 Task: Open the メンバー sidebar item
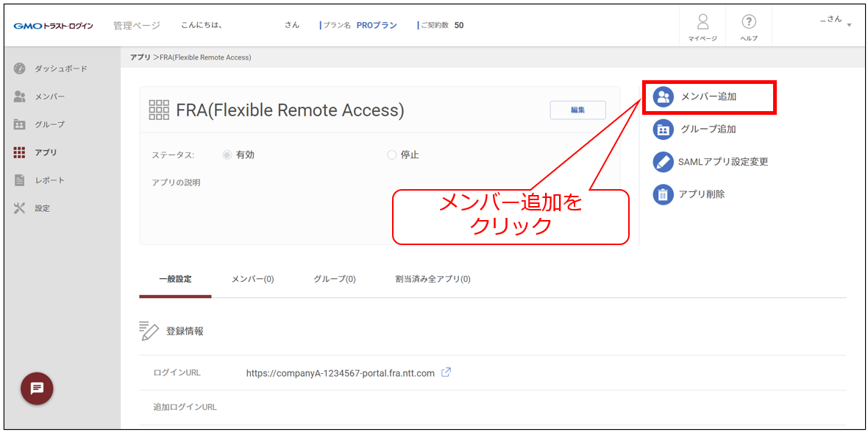click(49, 97)
